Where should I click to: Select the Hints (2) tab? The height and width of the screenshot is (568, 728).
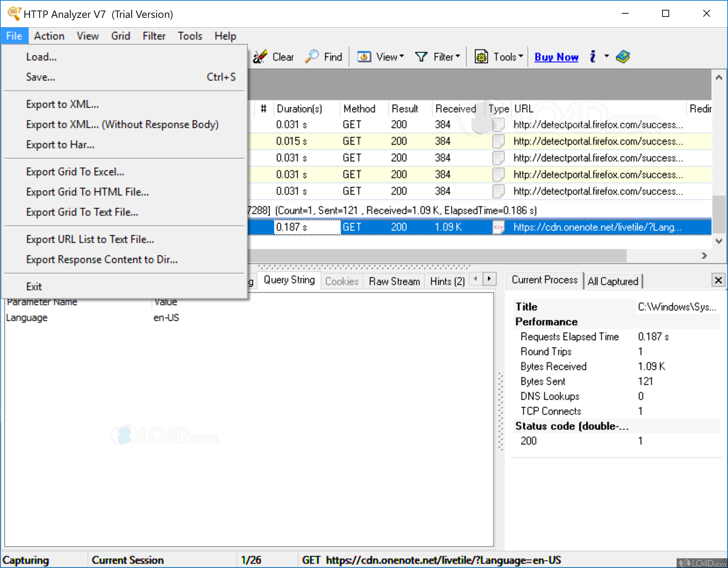[x=447, y=281]
